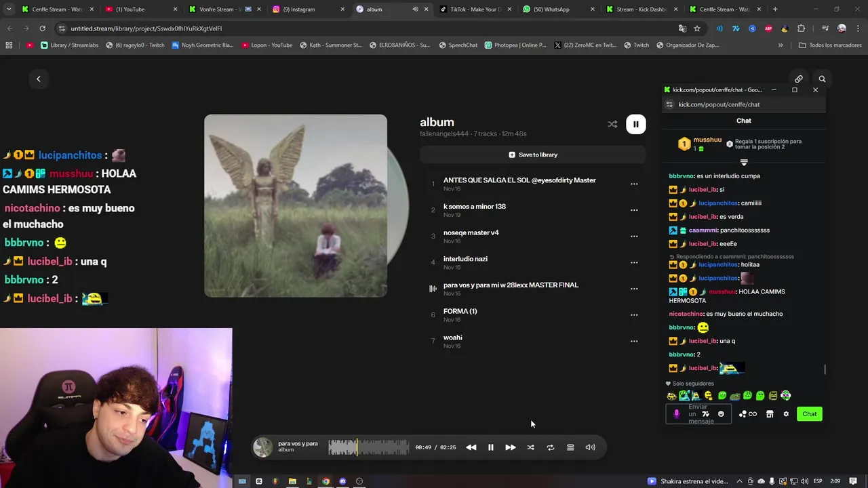Screen dimensions: 868x488
Task: Play track noseqe master v4
Action: tap(471, 232)
